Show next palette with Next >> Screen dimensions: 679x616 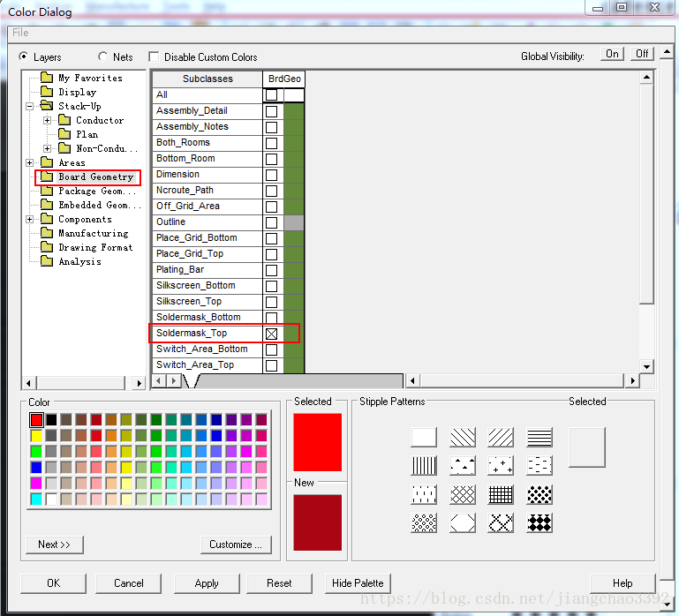[x=55, y=545]
